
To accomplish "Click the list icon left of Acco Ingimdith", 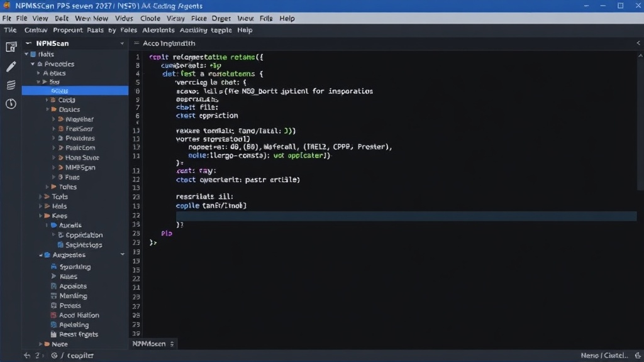I will tap(136, 43).
